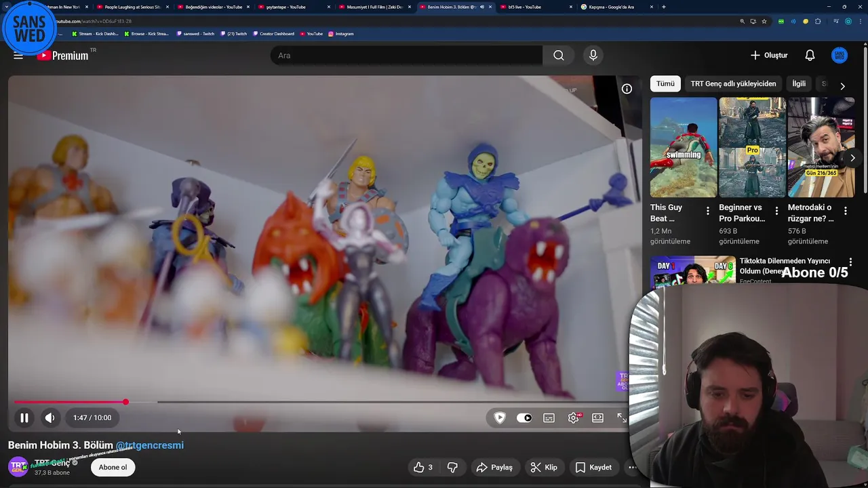Open 'sanswed - Twitch' bookmark
This screenshot has height=488, width=868.
click(195, 33)
